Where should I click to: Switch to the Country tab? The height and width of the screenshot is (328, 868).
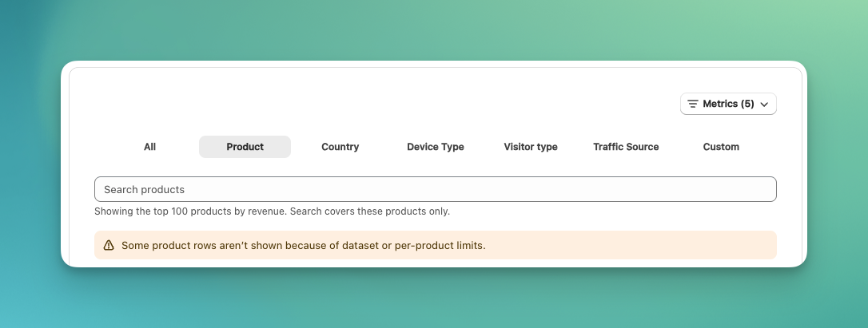pos(340,147)
